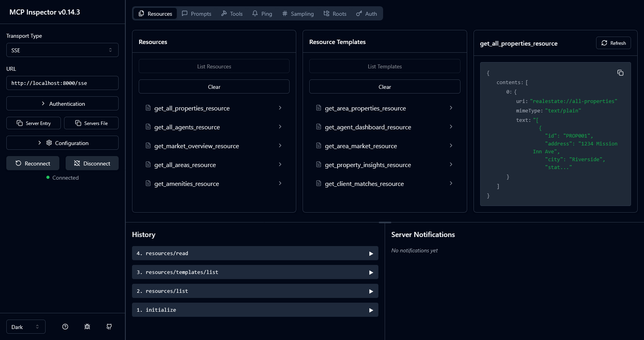Click file icon beside get_amenities_resource
644x340 pixels.
tap(148, 183)
